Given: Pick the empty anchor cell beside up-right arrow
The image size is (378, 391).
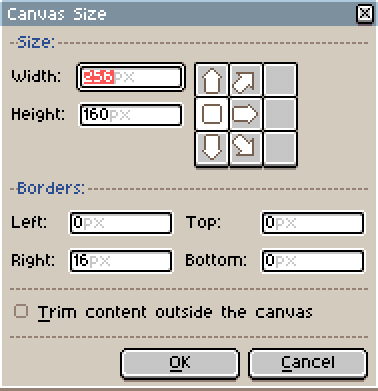Looking at the screenshot, I should [x=280, y=80].
